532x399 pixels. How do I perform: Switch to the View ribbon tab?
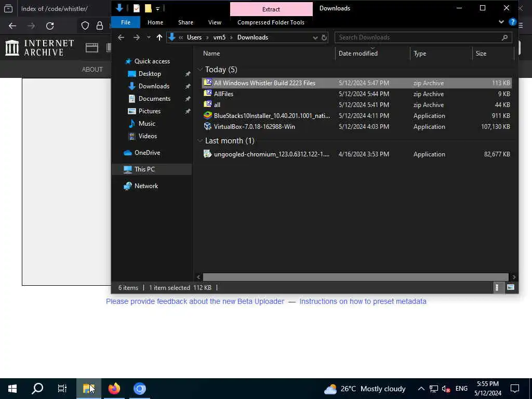pos(215,22)
